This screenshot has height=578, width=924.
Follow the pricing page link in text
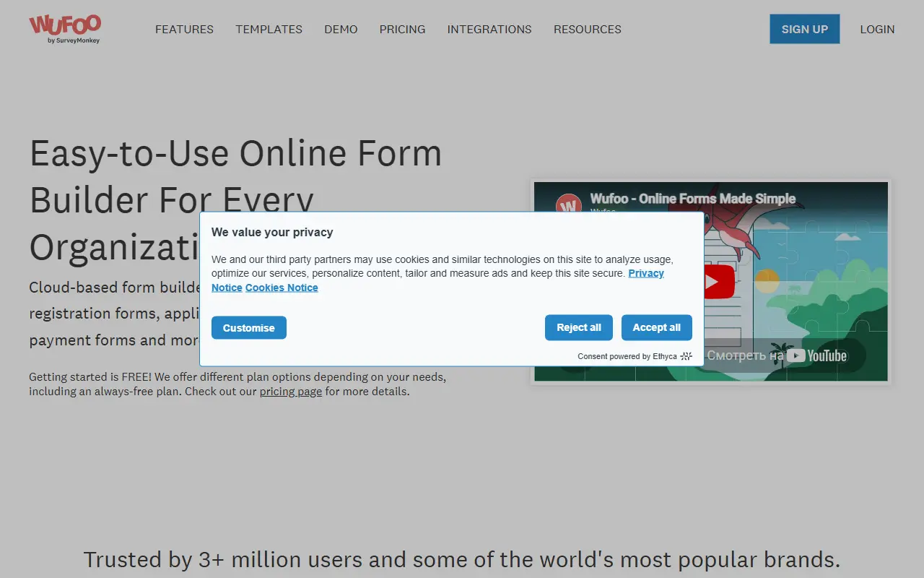(x=291, y=392)
